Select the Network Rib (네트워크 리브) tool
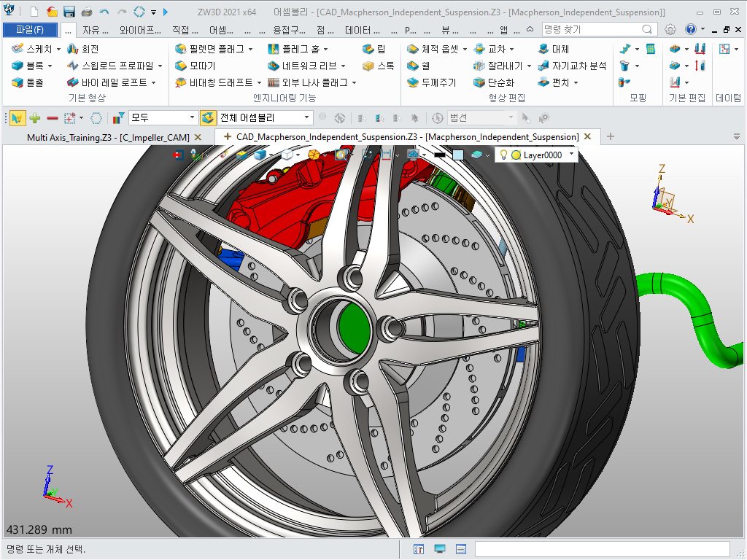The image size is (747, 560). (303, 66)
